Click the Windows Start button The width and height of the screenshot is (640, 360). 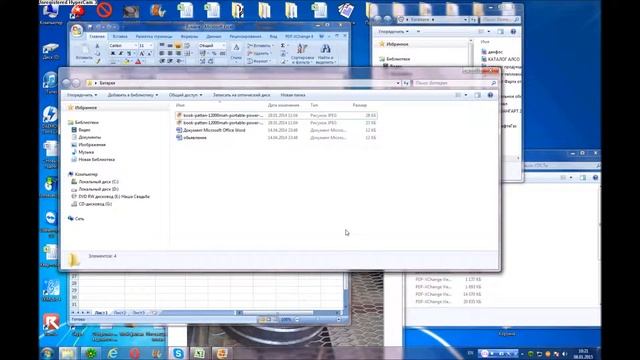click(47, 353)
